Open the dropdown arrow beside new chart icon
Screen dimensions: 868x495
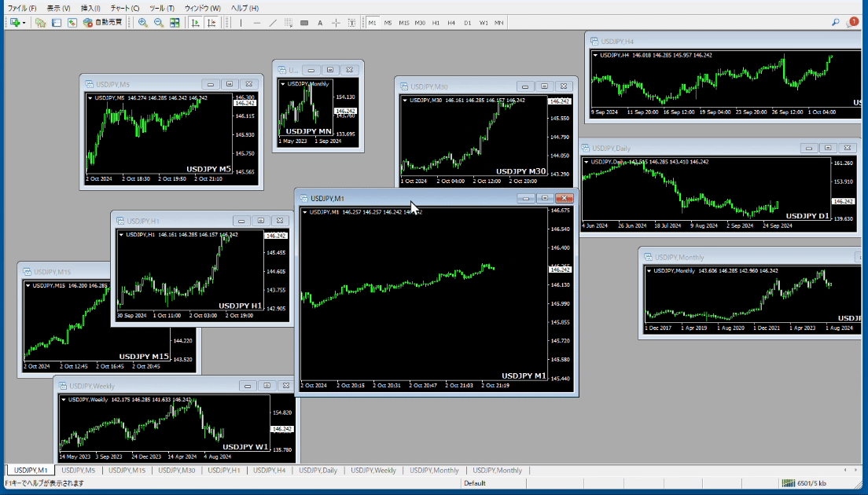pos(24,24)
